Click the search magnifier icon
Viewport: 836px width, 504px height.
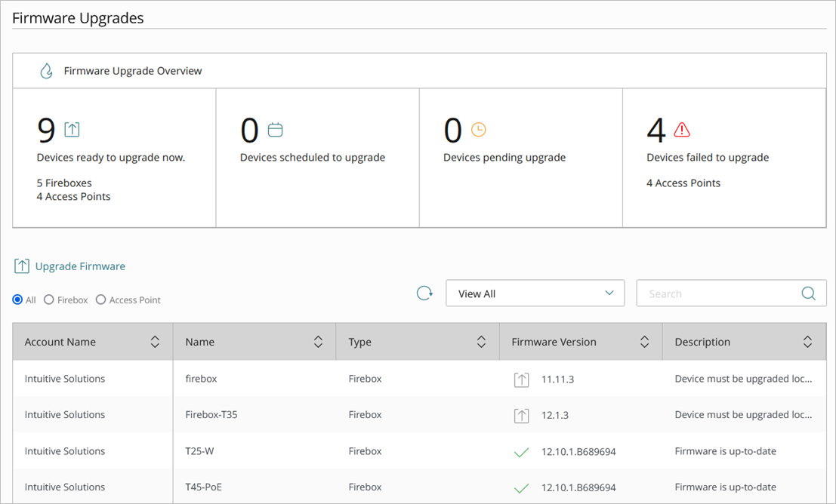point(808,293)
